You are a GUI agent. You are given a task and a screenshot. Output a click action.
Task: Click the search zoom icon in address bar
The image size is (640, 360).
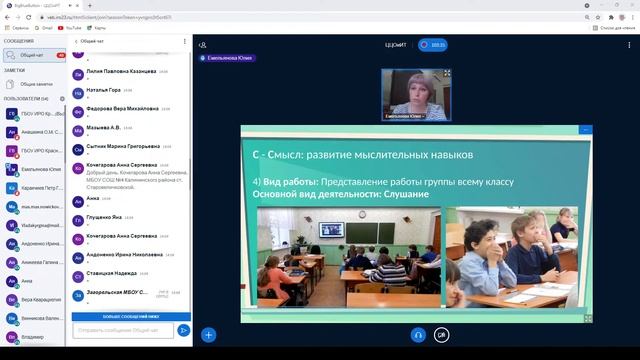pos(587,18)
